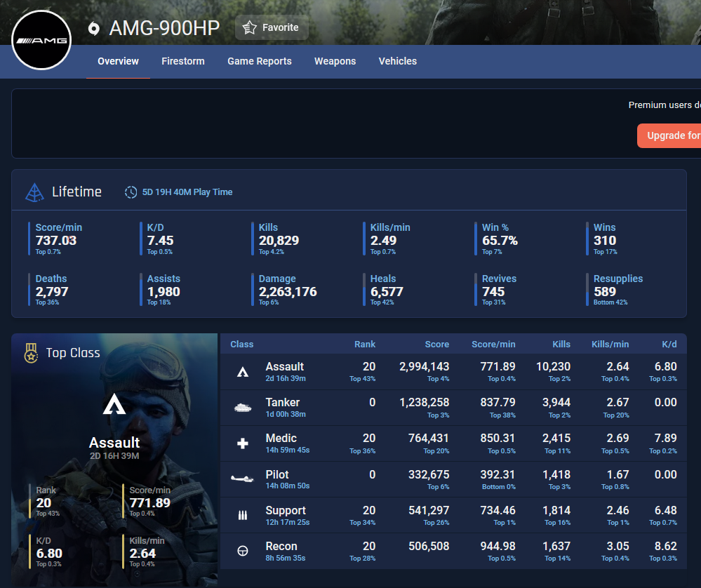Click the Origin platform icon beside the username
Viewport: 701px width, 588px height.
point(93,29)
